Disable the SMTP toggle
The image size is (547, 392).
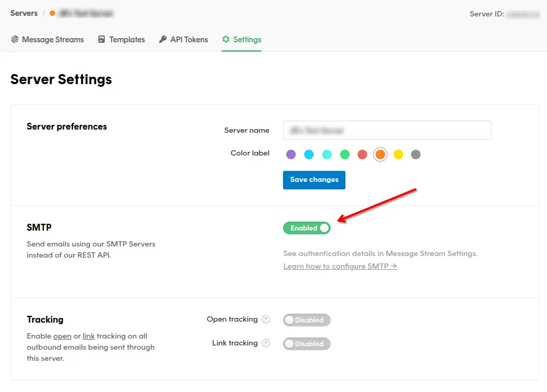click(x=307, y=228)
